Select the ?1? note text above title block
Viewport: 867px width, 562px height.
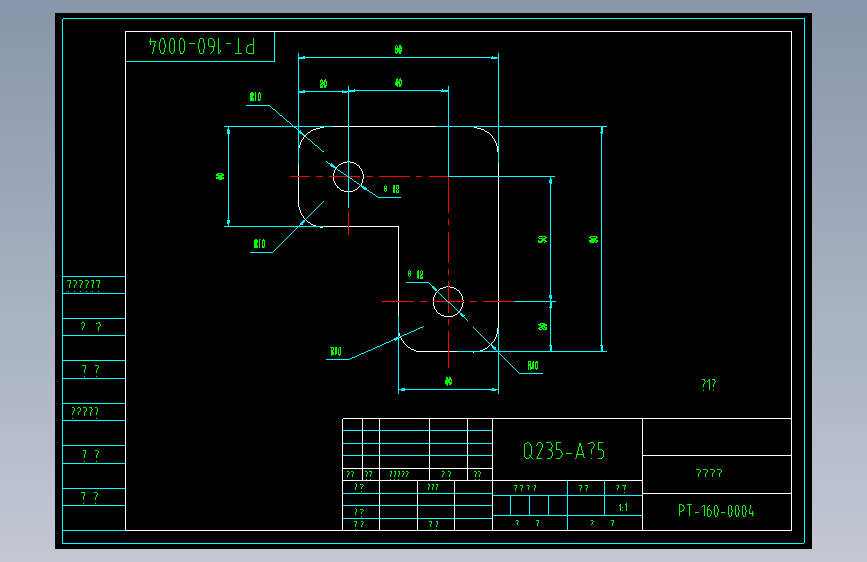708,384
